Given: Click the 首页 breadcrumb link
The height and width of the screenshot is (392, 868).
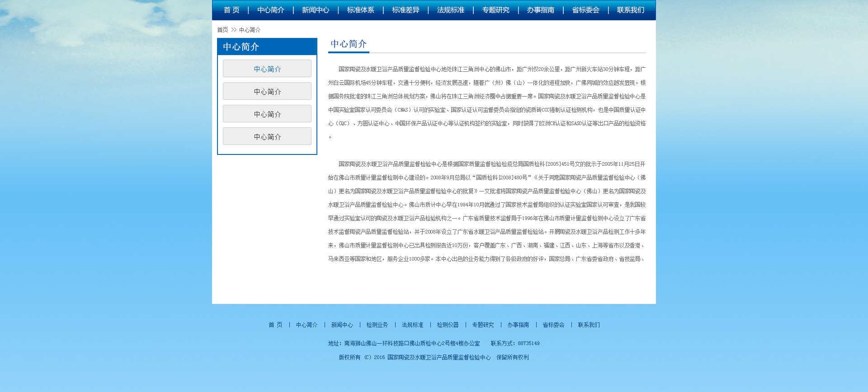Looking at the screenshot, I should 222,30.
